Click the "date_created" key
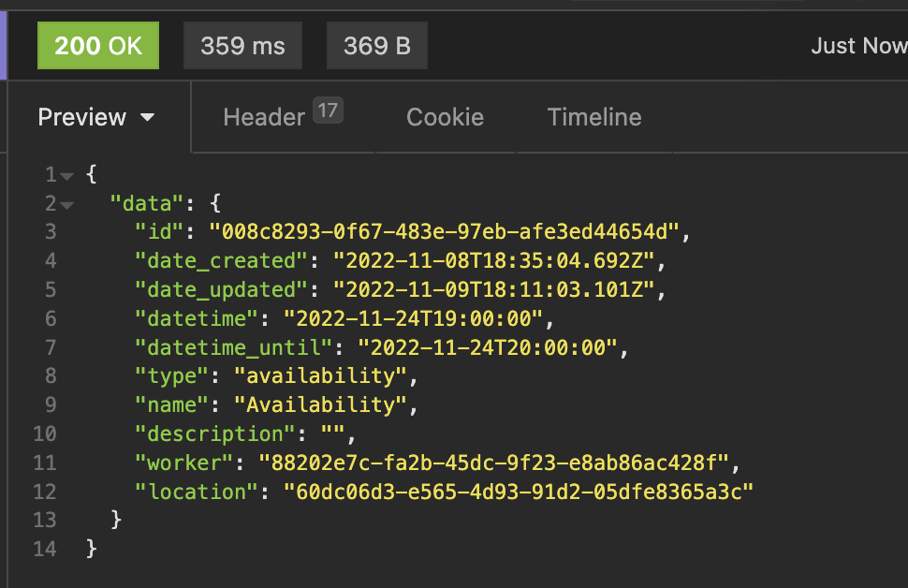This screenshot has width=908, height=588. coord(221,260)
